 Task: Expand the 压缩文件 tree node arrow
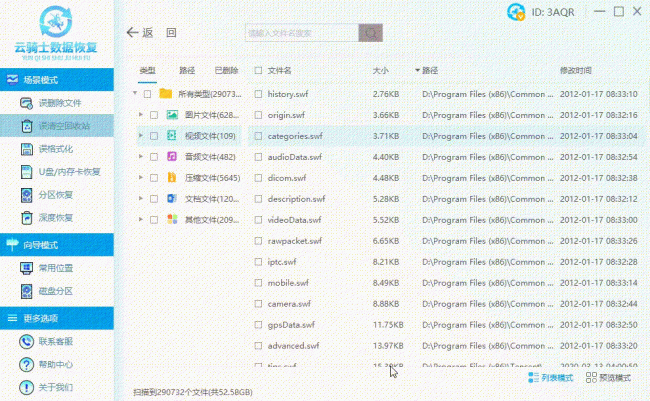(x=141, y=177)
